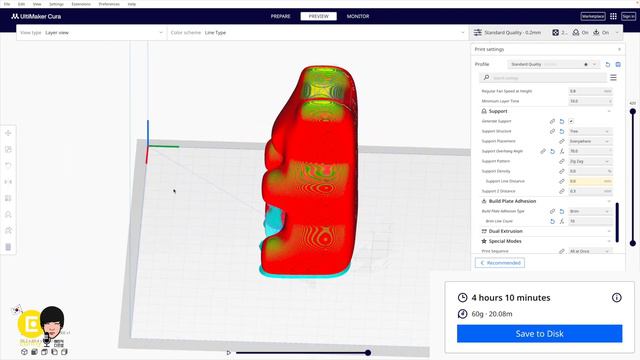Image resolution: width=640 pixels, height=360 pixels.
Task: Open Support Placement Everywhere dropdown
Action: pyautogui.click(x=590, y=141)
